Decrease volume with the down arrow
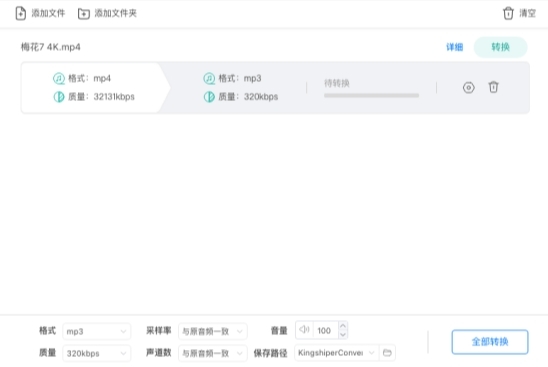The width and height of the screenshot is (548, 367). (343, 334)
